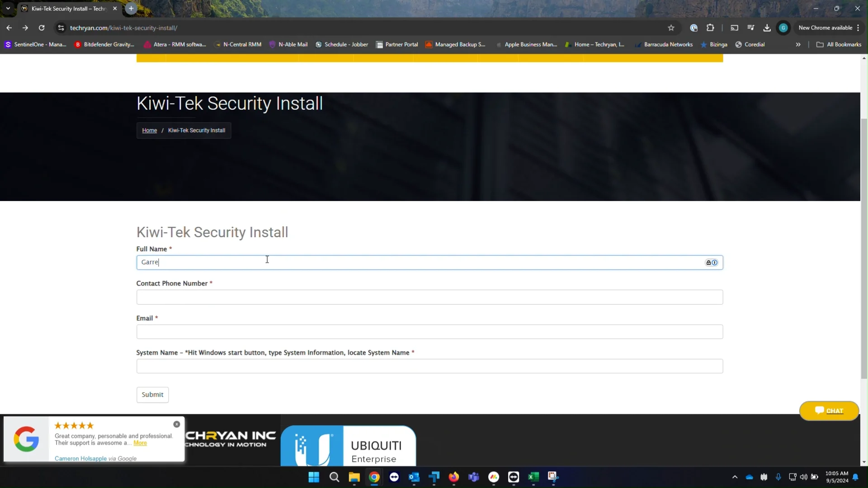Viewport: 868px width, 488px height.
Task: Open Downloads via the toolbar icon
Action: click(767, 28)
